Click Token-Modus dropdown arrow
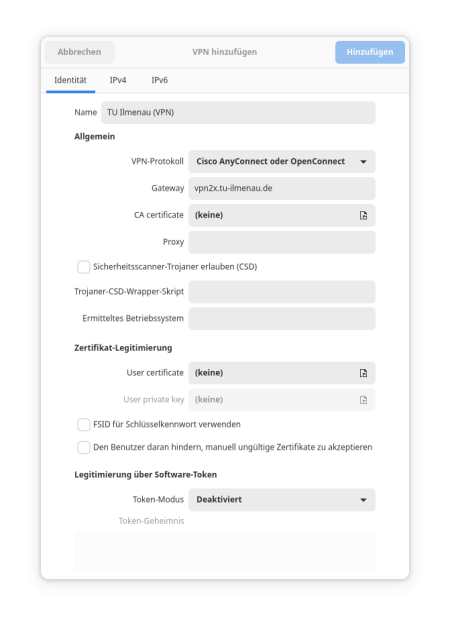The height and width of the screenshot is (624, 450). pyautogui.click(x=363, y=500)
